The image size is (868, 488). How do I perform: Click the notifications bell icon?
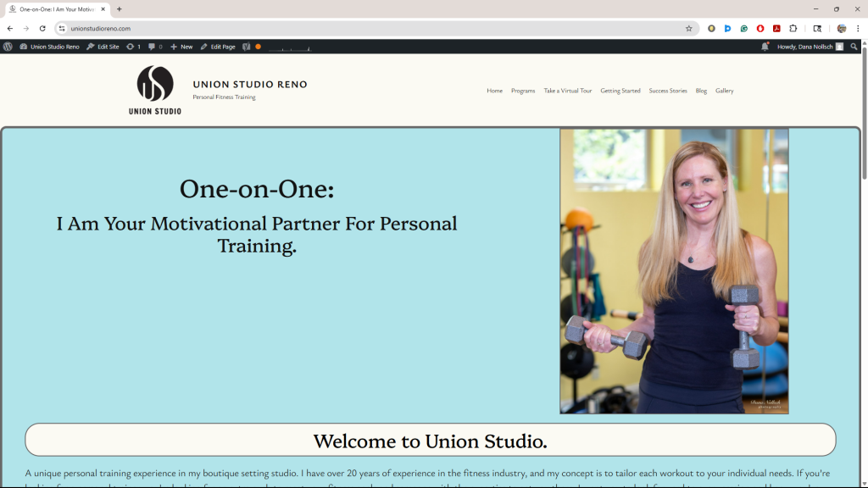[765, 47]
